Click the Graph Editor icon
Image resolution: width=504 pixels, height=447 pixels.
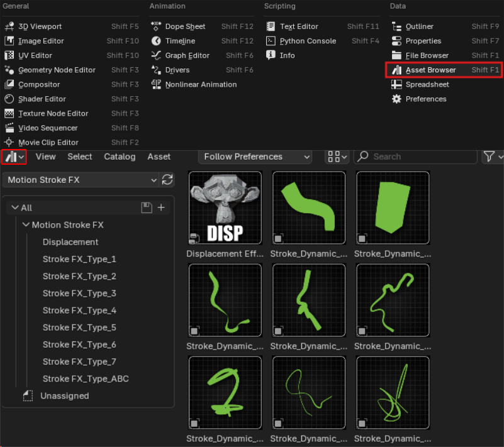click(x=156, y=55)
